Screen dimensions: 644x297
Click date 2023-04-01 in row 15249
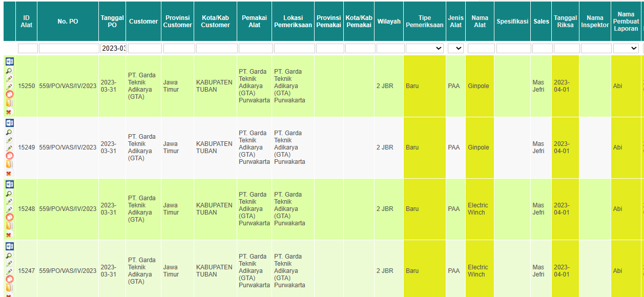tap(562, 147)
